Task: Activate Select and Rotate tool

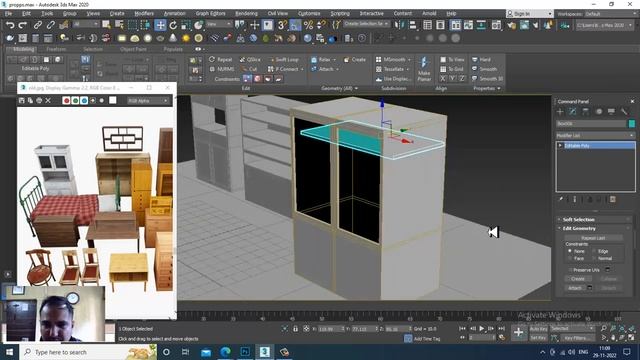Action: tap(173, 25)
